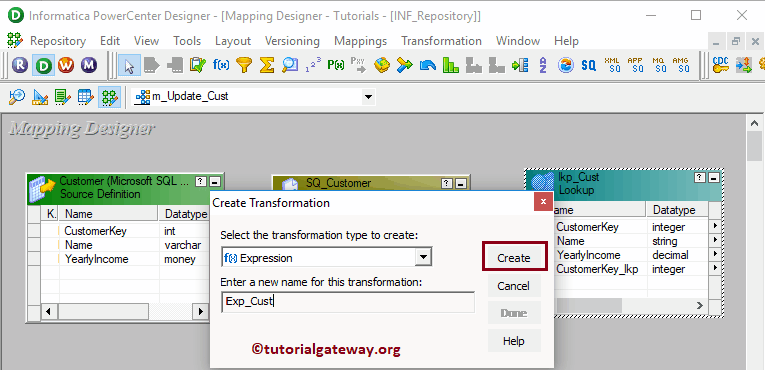Pick the APP SQ toolbar icon
The height and width of the screenshot is (370, 765).
635,65
